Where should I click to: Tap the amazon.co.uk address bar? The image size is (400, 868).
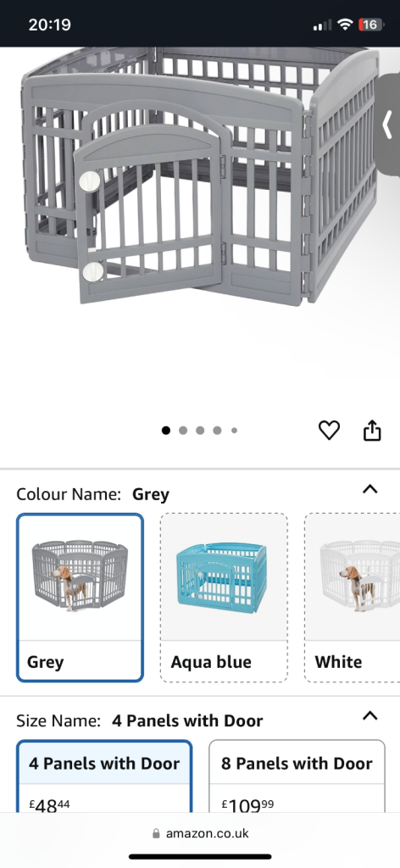point(200,833)
